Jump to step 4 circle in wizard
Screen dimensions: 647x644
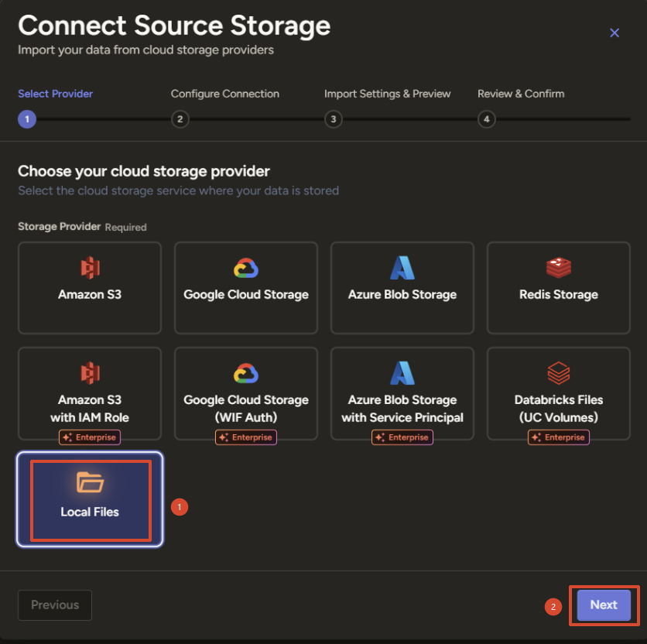[487, 119]
